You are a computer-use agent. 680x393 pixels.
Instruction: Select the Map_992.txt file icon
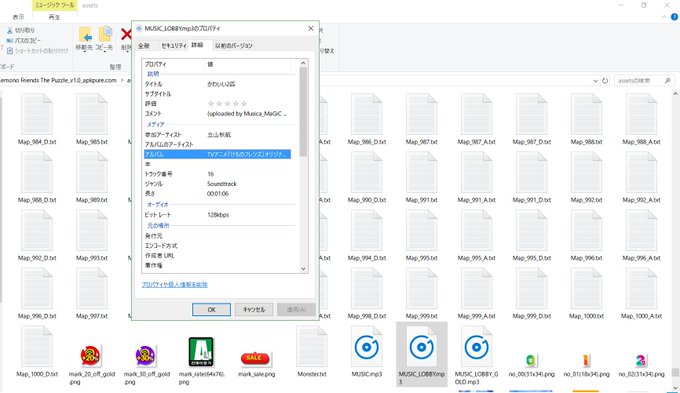tap(586, 173)
